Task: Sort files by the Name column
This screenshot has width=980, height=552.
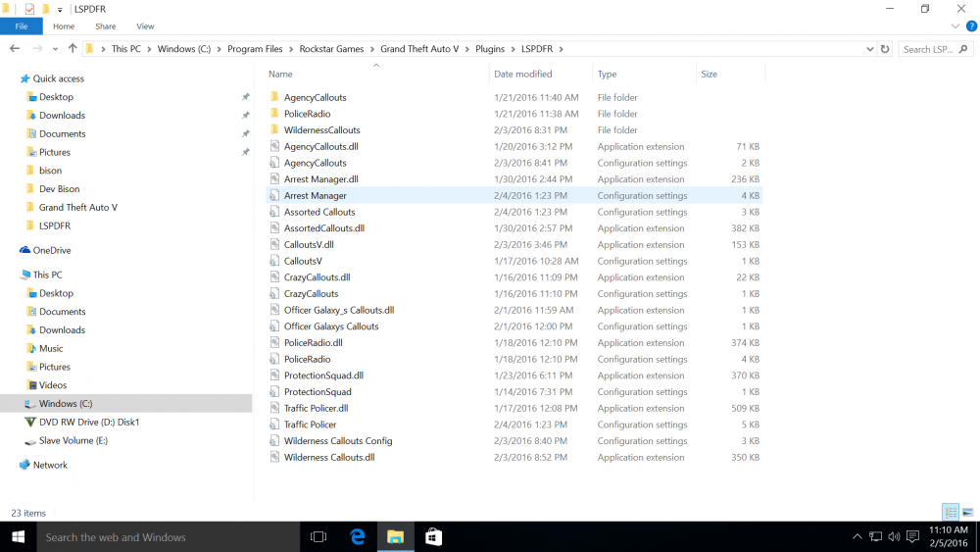Action: tap(280, 74)
